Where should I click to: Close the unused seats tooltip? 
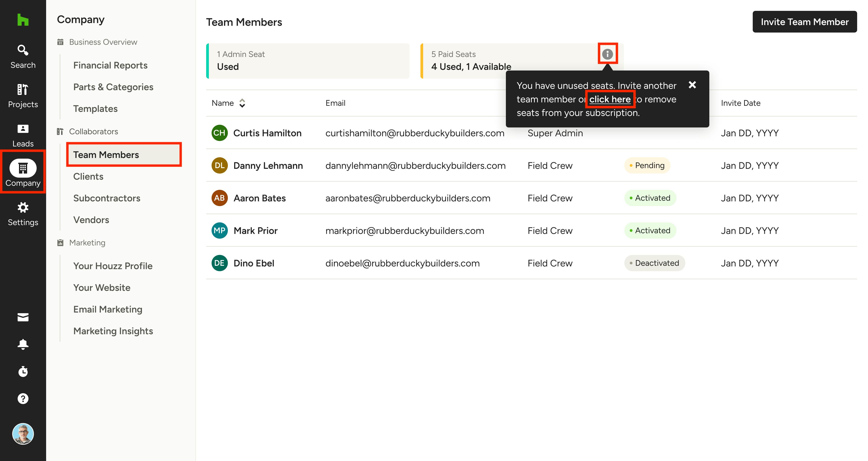(x=692, y=85)
